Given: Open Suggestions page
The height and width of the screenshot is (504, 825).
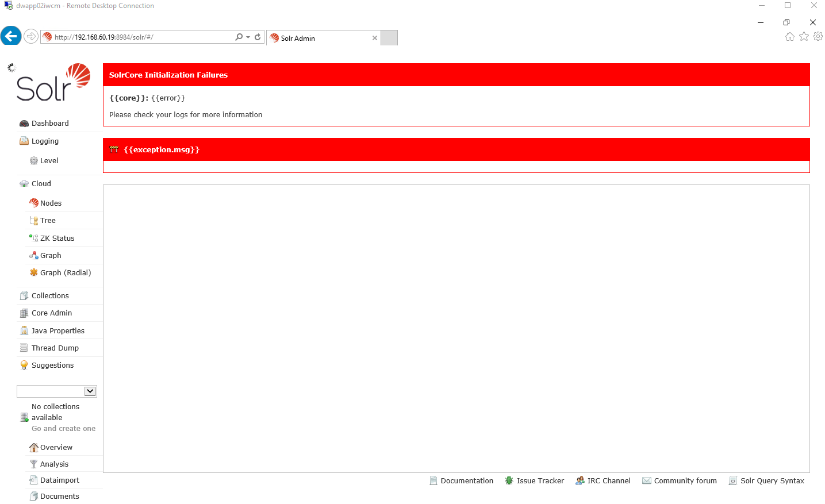Looking at the screenshot, I should [x=52, y=365].
